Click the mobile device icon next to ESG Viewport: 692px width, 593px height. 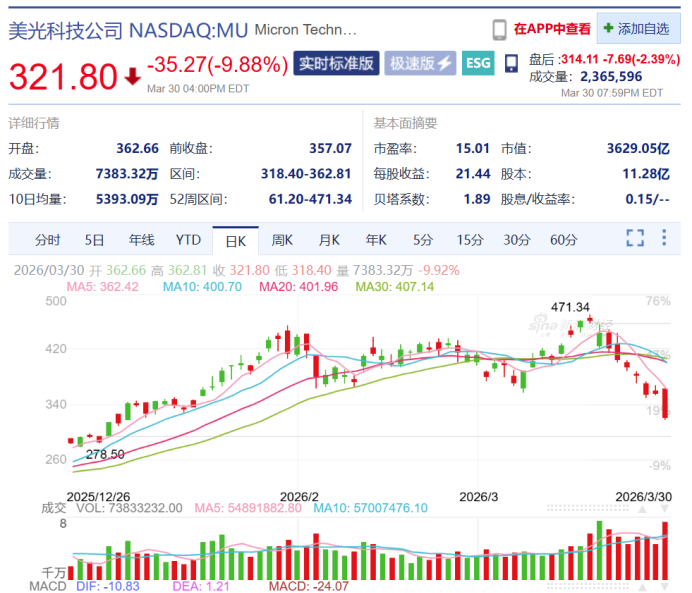tap(511, 64)
